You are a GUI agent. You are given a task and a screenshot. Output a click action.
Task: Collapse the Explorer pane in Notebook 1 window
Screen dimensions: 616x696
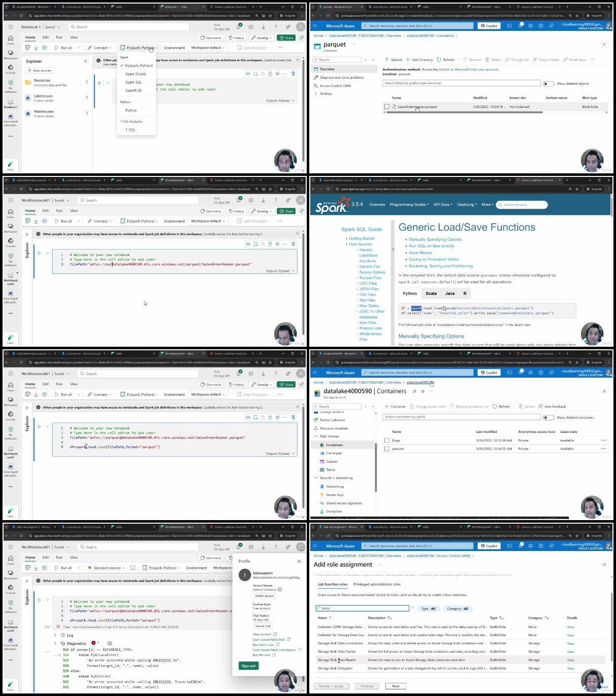click(x=85, y=61)
